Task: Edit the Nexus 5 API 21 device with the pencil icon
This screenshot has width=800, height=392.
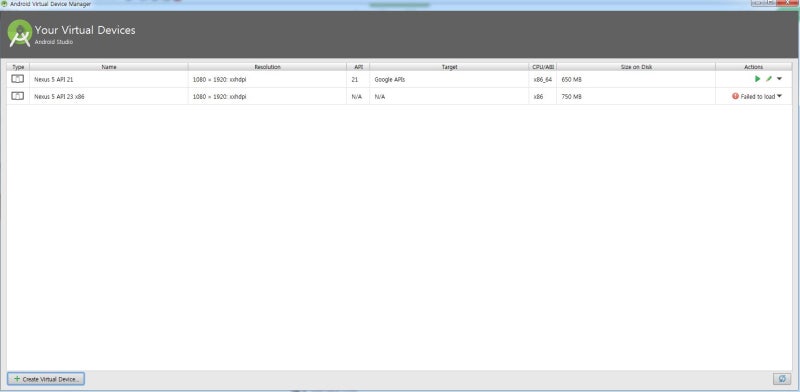Action: click(x=768, y=79)
